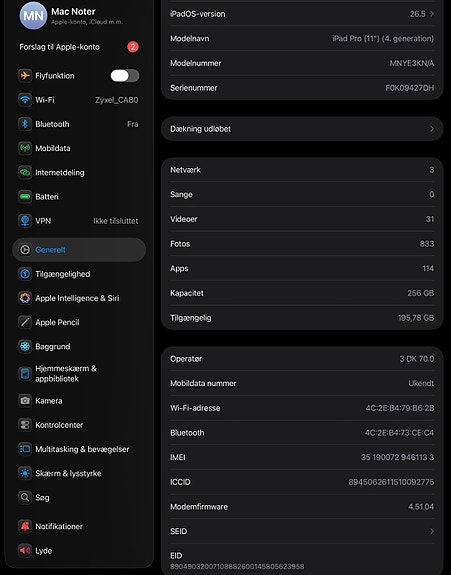Tap the Serienummer row value

[410, 88]
